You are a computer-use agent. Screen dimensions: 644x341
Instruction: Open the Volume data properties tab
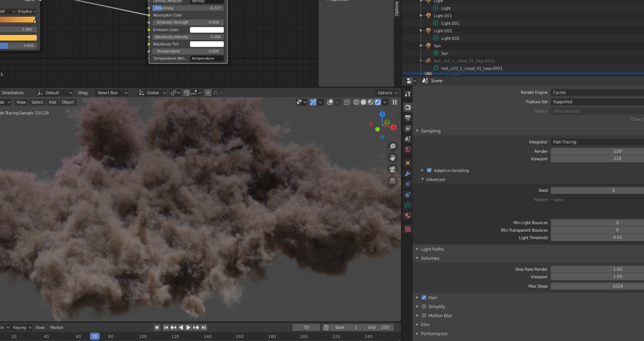(408, 205)
